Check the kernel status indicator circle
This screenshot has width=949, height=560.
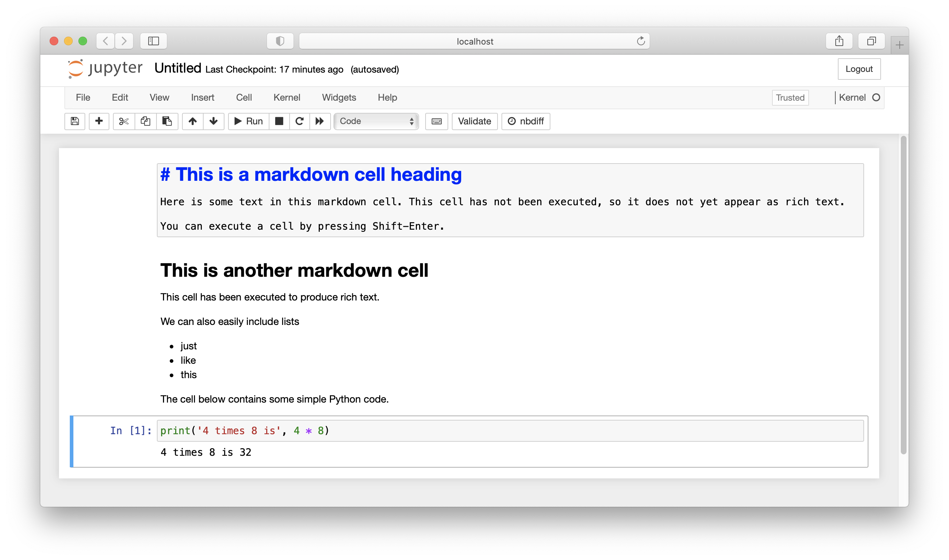[x=876, y=97]
